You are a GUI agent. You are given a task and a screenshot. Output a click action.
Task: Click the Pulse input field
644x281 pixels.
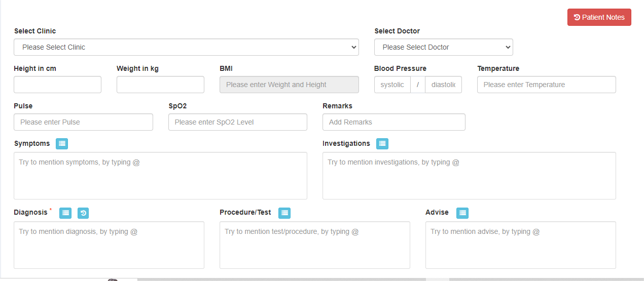pyautogui.click(x=83, y=122)
